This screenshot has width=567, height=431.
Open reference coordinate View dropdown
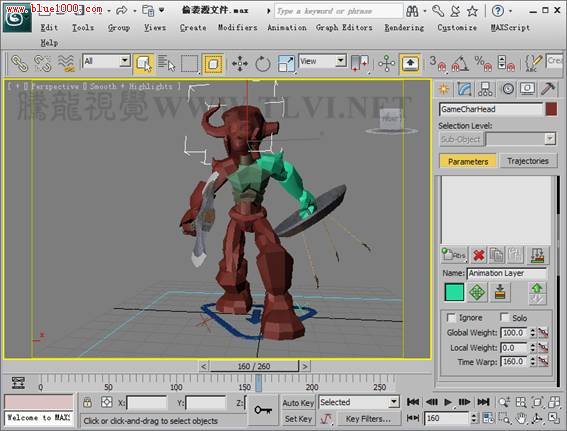click(322, 61)
